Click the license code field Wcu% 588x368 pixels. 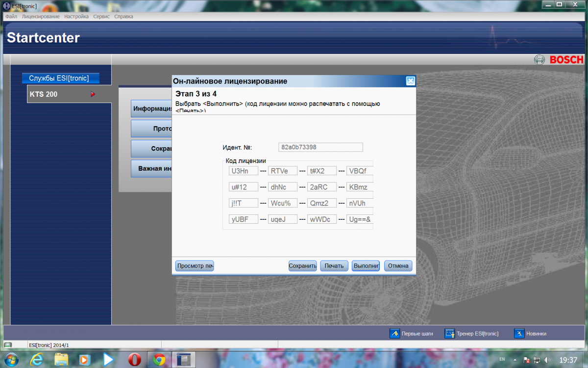283,203
